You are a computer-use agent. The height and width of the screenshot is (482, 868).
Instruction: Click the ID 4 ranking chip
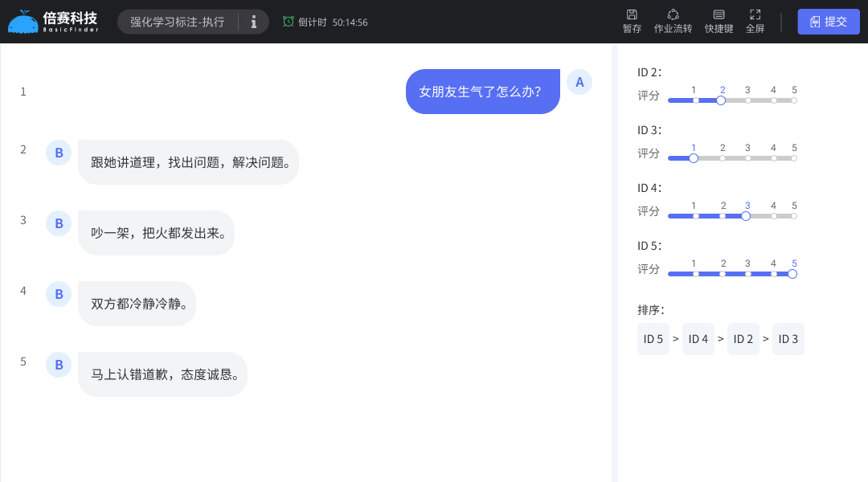click(x=698, y=339)
